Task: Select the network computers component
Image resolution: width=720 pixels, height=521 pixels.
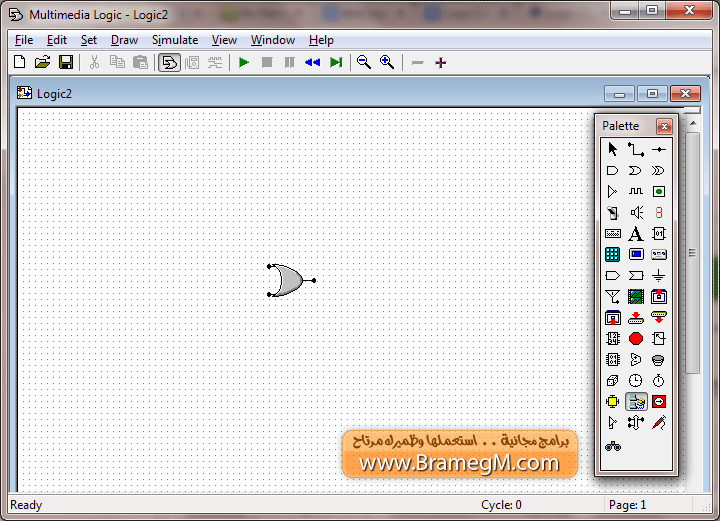Action: (636, 402)
